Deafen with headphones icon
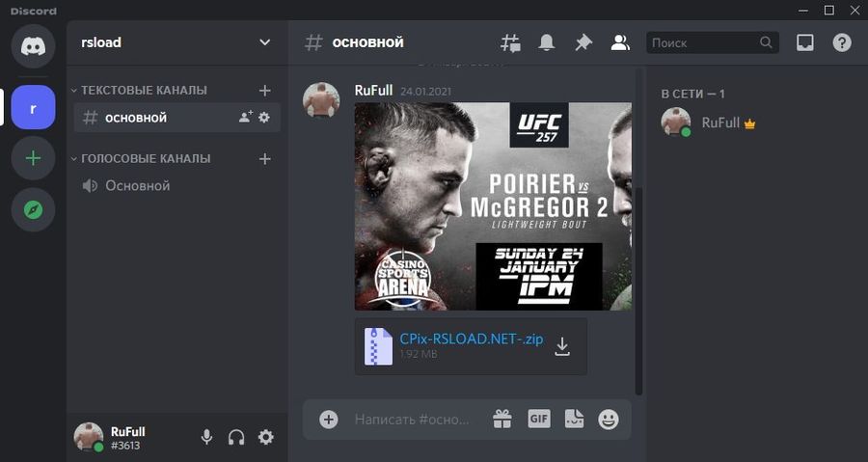Viewport: 868px width, 462px height. tap(236, 438)
